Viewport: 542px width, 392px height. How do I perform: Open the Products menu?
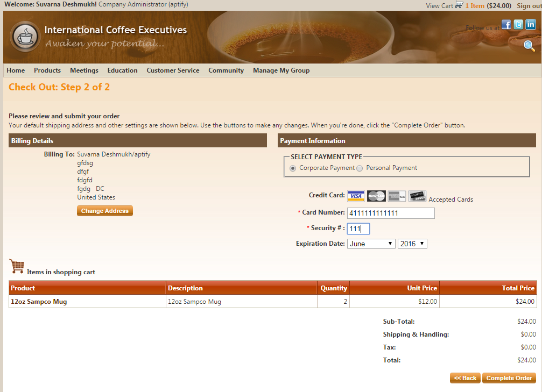pyautogui.click(x=47, y=70)
